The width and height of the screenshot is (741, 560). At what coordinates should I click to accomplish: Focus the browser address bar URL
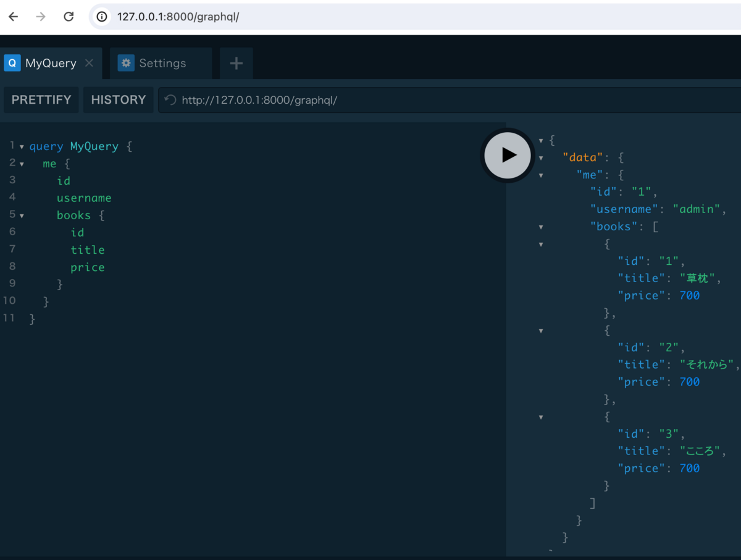click(178, 17)
